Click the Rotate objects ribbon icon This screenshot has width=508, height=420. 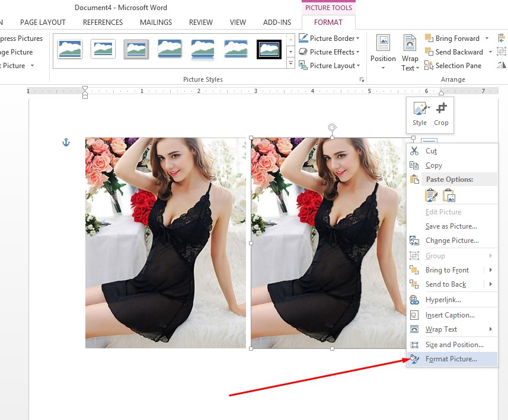pyautogui.click(x=501, y=65)
